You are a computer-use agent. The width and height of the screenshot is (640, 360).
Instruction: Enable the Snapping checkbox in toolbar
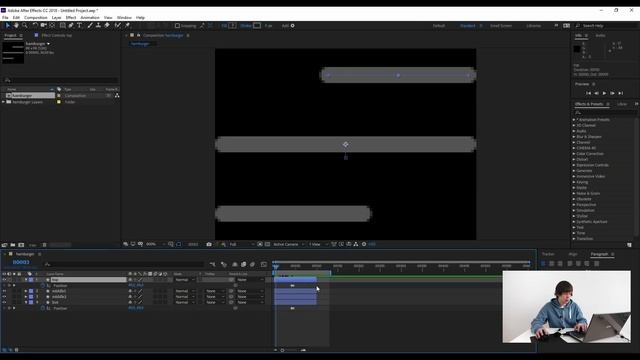tap(177, 26)
